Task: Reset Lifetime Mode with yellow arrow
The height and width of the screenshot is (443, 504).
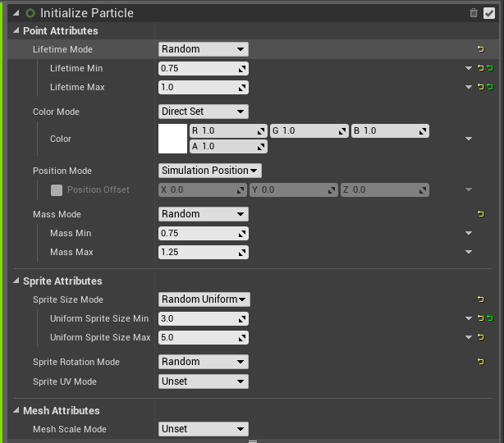Action: point(480,49)
